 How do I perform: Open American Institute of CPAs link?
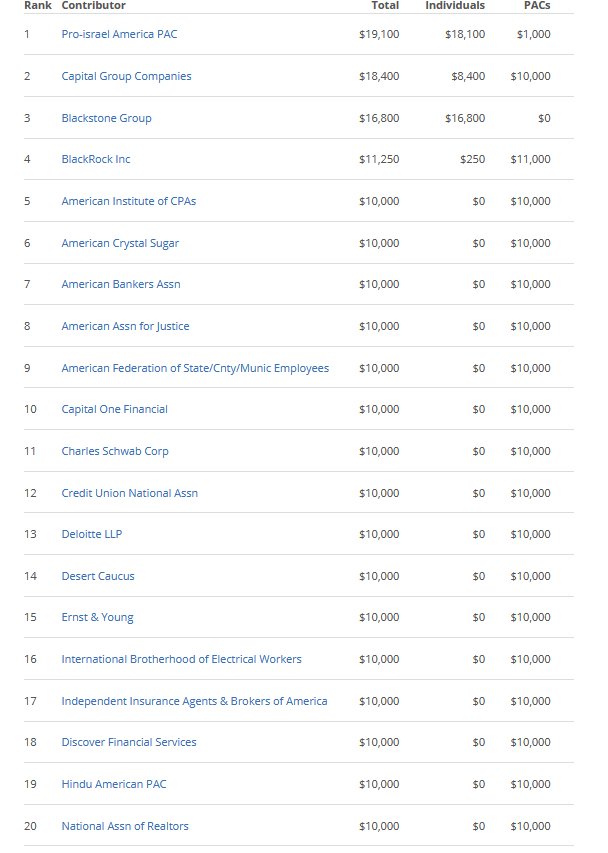click(x=128, y=201)
